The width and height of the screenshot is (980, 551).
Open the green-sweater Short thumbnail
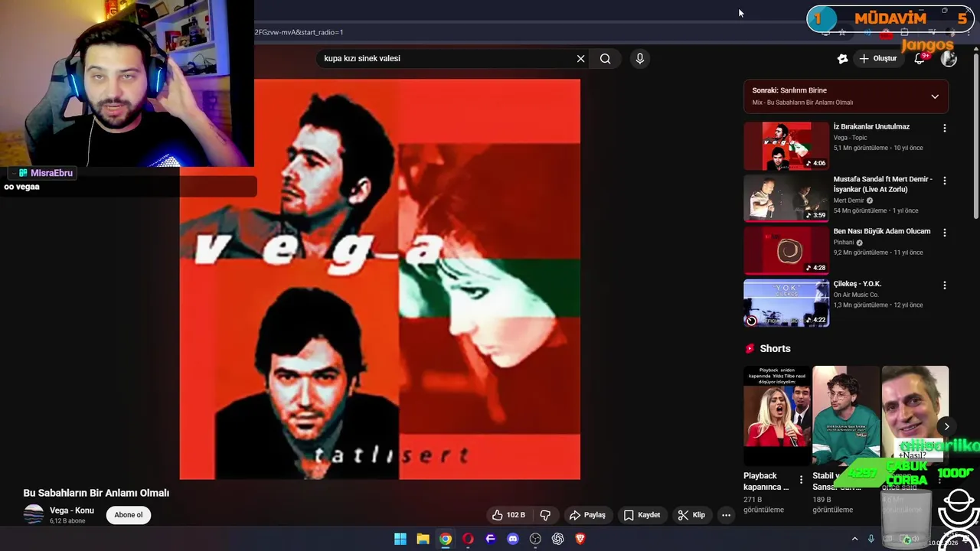(846, 416)
